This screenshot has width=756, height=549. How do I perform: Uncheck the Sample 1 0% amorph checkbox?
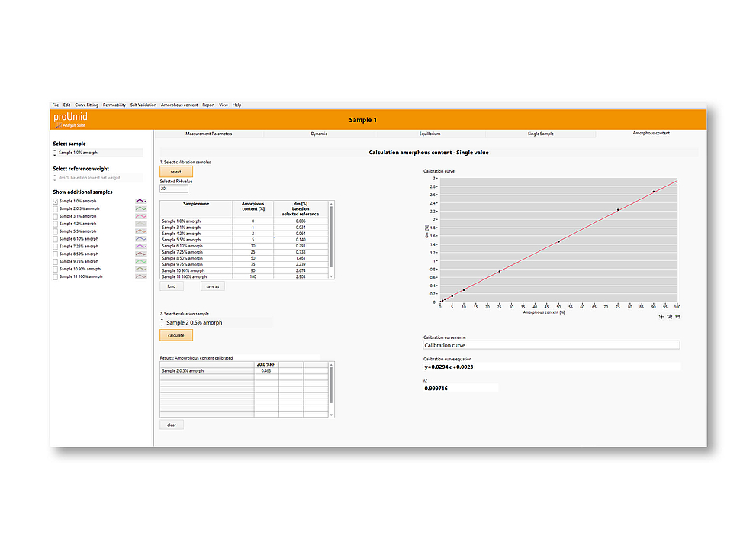tap(56, 201)
